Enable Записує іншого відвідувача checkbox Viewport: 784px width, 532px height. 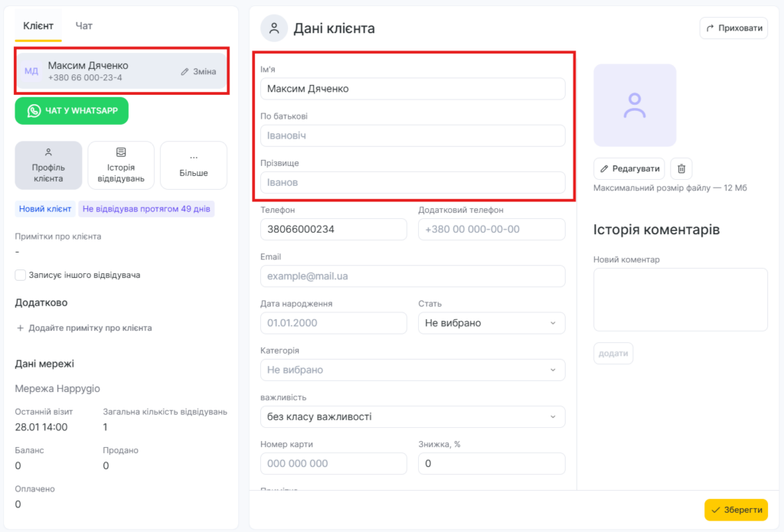pyautogui.click(x=21, y=275)
